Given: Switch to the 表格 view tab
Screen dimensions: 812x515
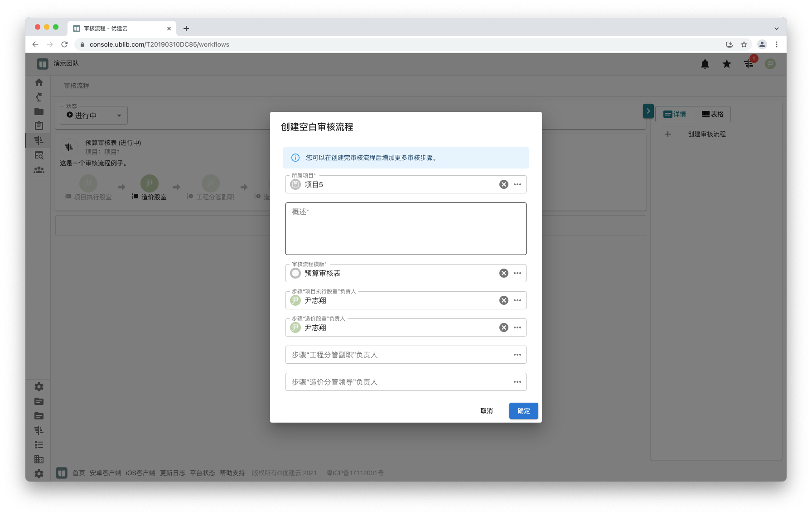Looking at the screenshot, I should point(712,114).
